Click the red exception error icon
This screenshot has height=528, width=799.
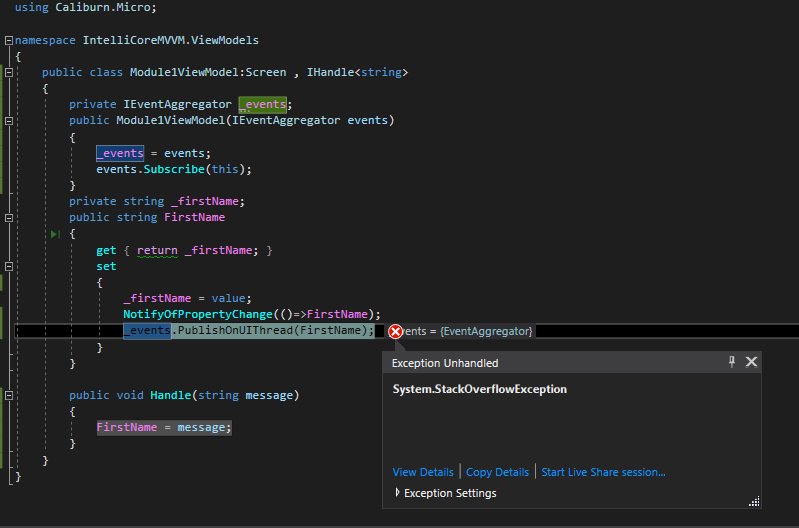(x=395, y=331)
